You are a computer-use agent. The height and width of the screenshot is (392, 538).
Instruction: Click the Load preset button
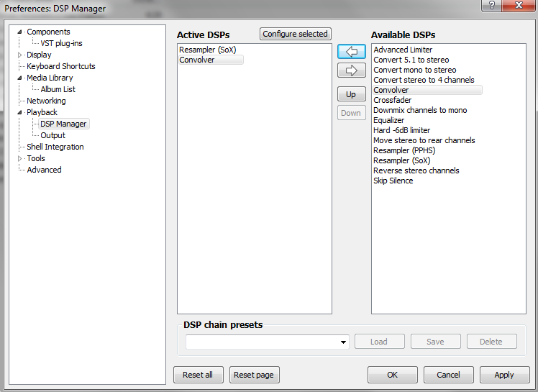point(379,342)
